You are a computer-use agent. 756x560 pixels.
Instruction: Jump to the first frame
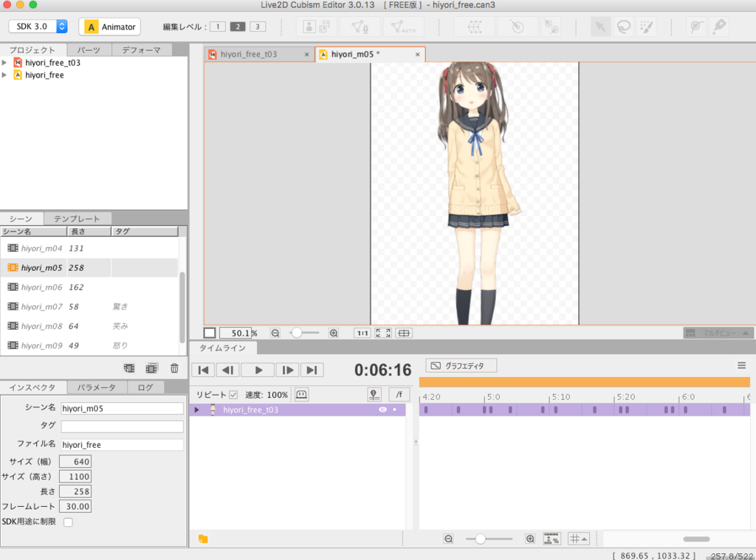pos(204,370)
